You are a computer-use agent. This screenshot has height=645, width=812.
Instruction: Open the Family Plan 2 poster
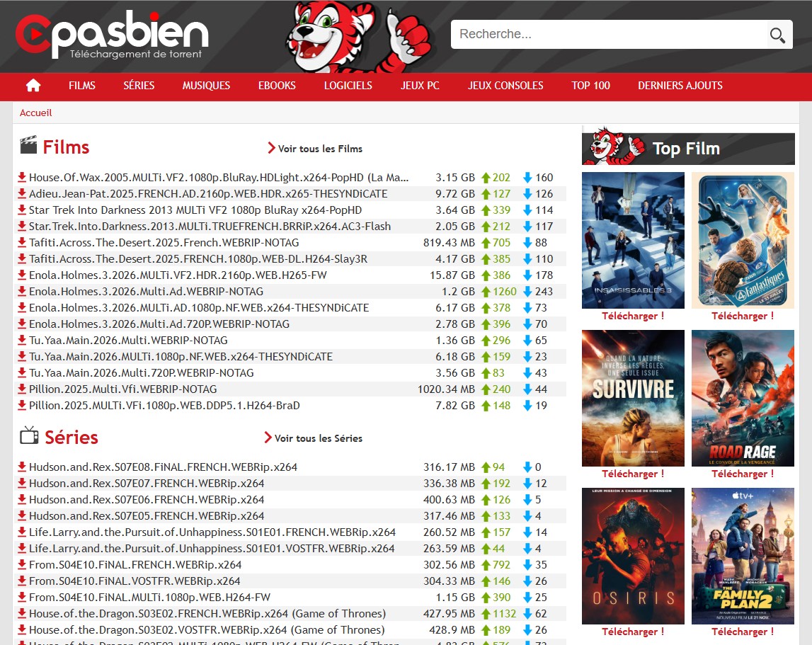click(743, 556)
